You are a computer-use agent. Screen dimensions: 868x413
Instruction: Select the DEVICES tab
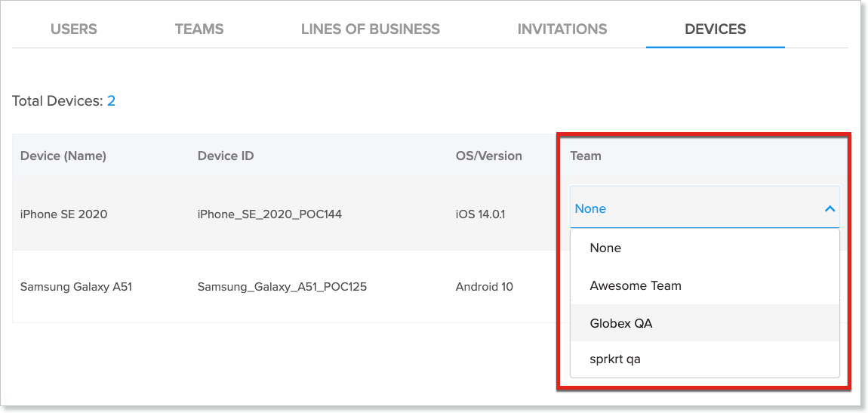click(715, 29)
